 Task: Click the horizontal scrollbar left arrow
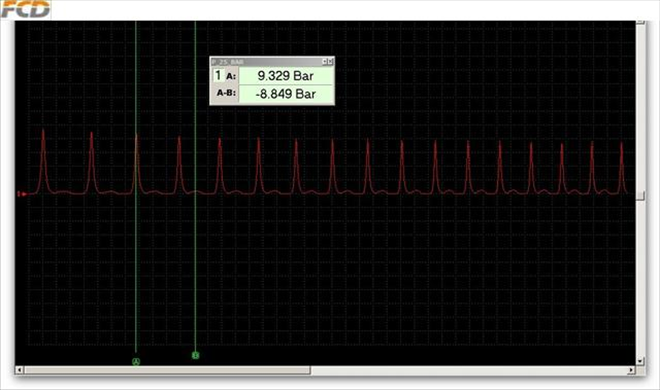coord(19,370)
